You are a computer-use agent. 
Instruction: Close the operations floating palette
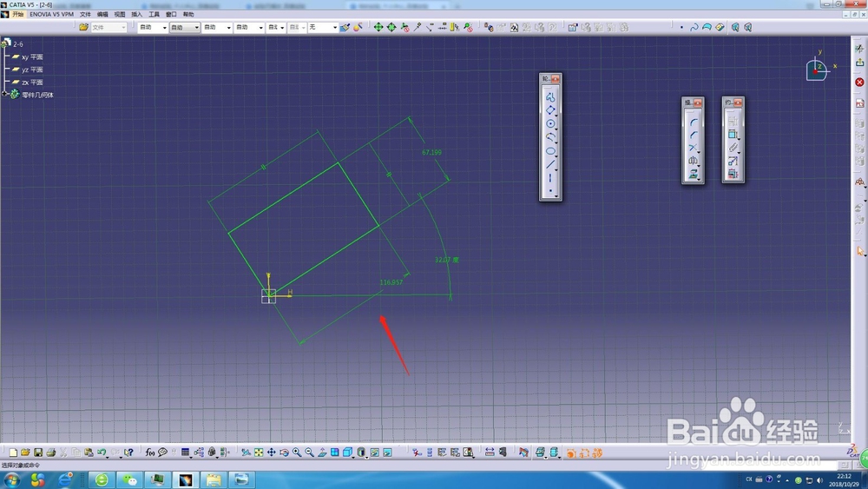[698, 103]
